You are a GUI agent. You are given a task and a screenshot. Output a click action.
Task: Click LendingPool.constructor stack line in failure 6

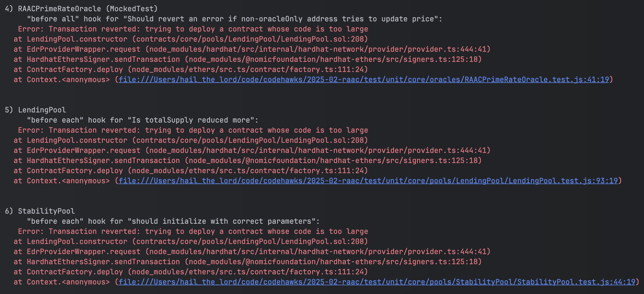191,242
